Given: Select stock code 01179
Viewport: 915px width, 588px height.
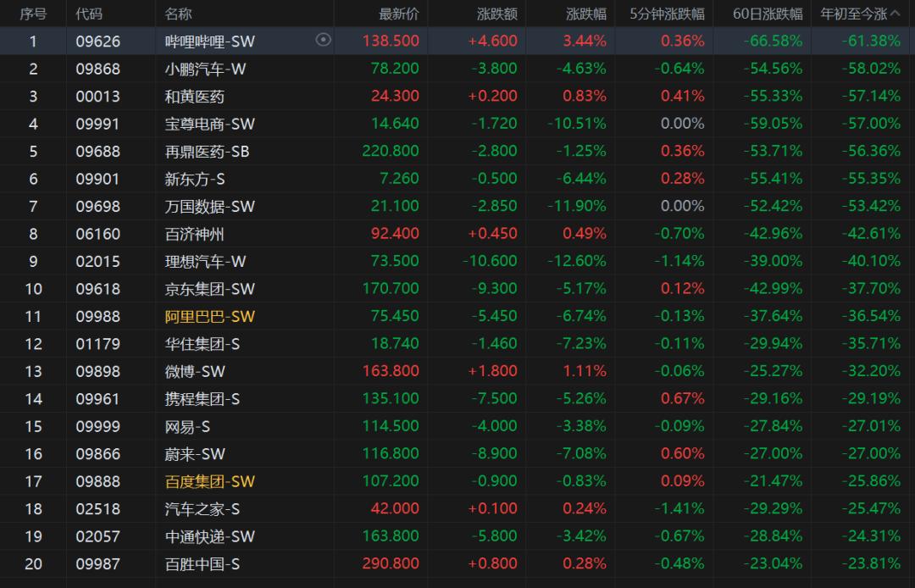Looking at the screenshot, I should point(98,344).
